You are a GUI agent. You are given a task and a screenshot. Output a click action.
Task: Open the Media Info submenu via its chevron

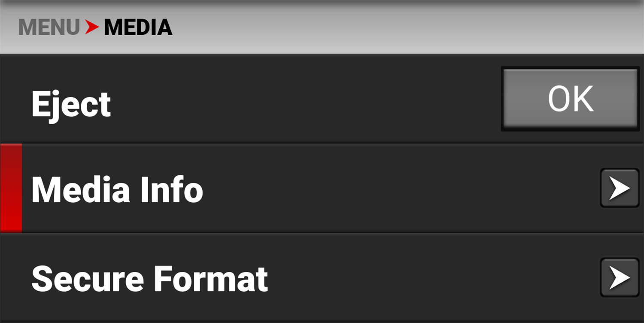[x=619, y=188]
